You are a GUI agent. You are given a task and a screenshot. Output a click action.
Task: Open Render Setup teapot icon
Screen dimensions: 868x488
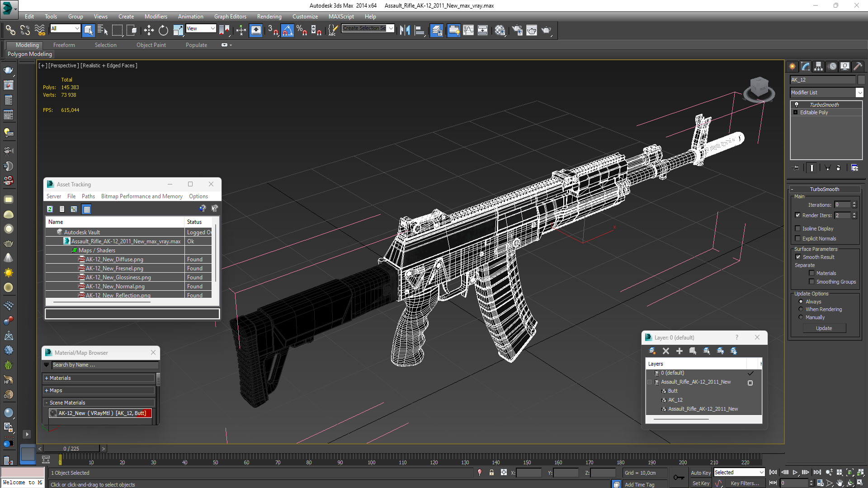click(517, 30)
